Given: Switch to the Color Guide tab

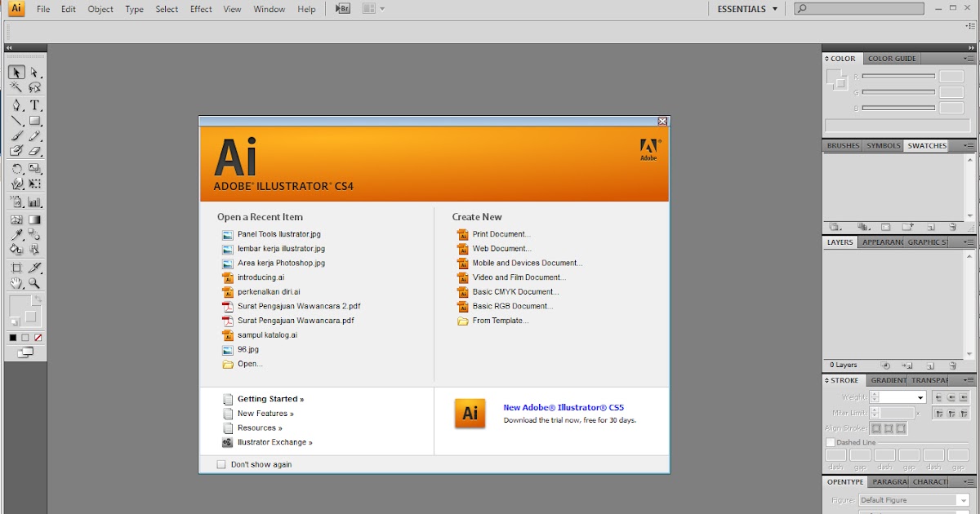Looking at the screenshot, I should tap(892, 59).
